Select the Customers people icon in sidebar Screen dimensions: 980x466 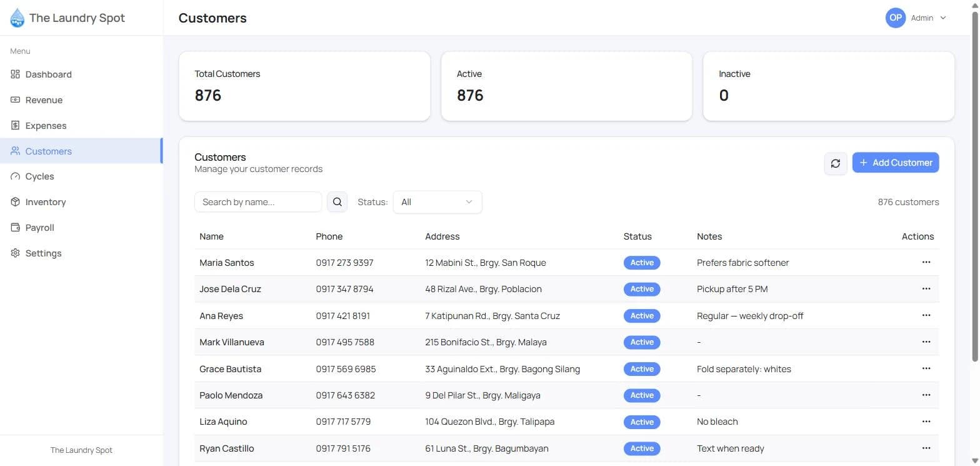16,151
